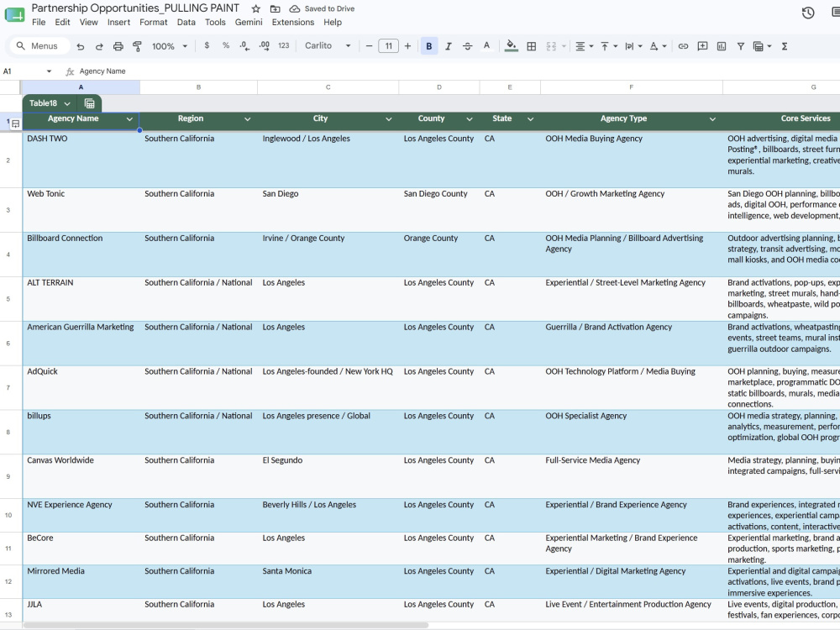Click the horizontal scrollbar
Image resolution: width=840 pixels, height=630 pixels.
(225, 625)
